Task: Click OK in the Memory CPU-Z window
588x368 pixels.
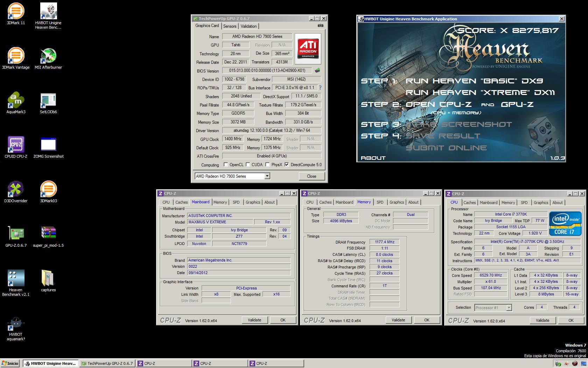Action: click(427, 320)
